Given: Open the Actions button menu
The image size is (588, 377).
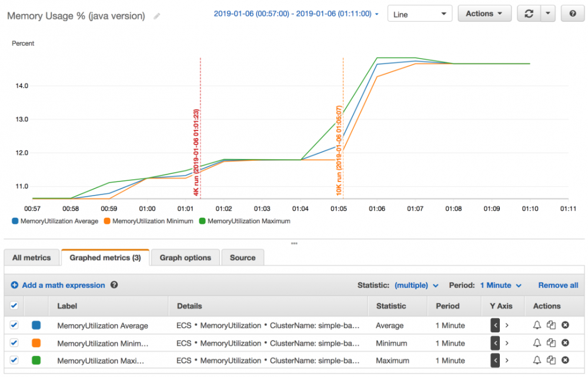Looking at the screenshot, I should [x=485, y=14].
